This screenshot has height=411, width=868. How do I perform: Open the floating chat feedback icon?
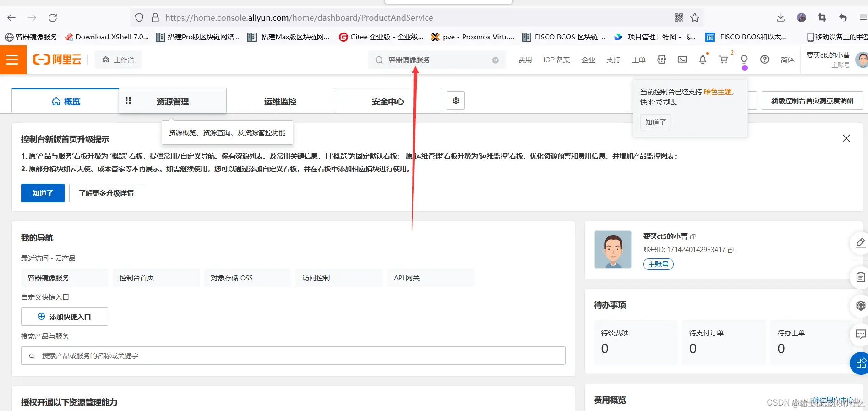(860, 334)
